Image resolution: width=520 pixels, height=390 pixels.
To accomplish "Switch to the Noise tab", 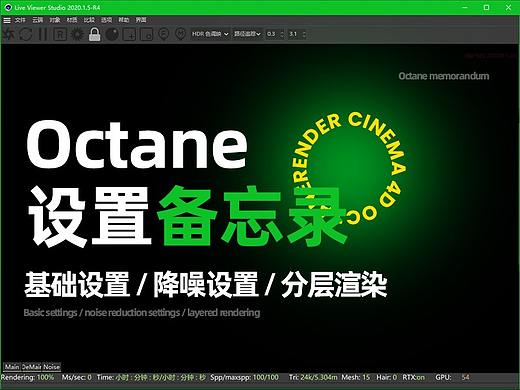I will click(52, 367).
